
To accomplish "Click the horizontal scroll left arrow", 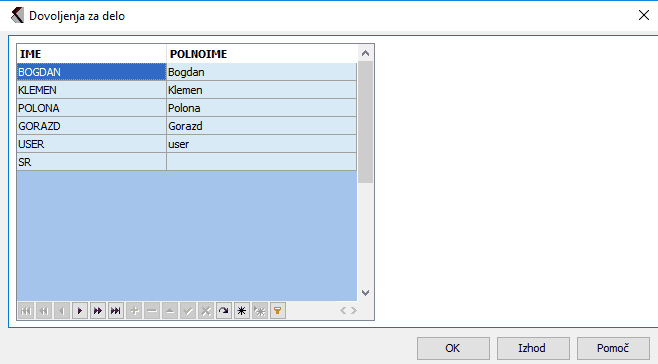I will coord(343,310).
